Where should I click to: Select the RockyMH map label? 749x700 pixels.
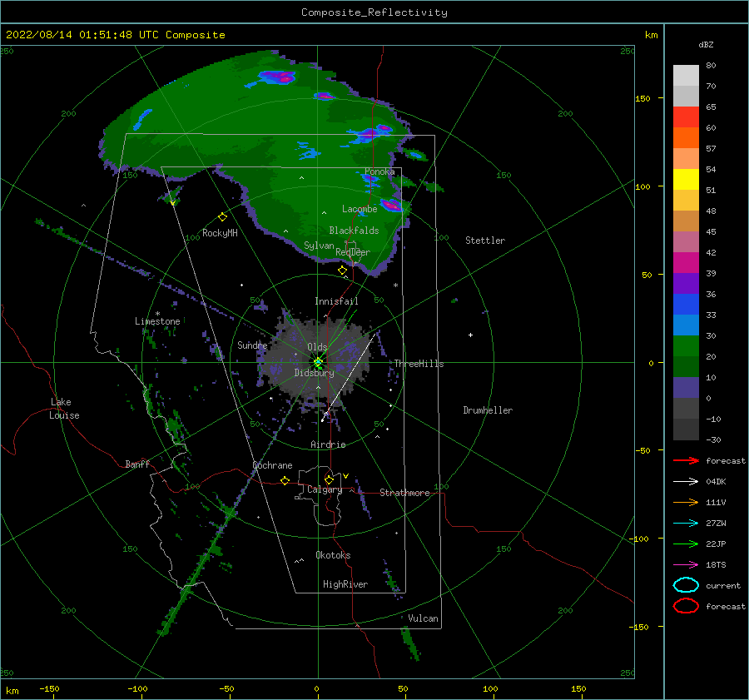(x=220, y=233)
